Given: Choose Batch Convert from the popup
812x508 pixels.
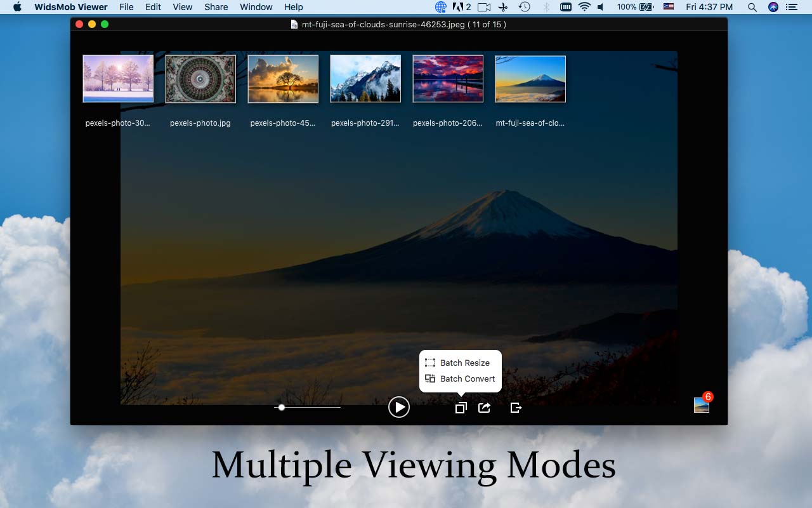Looking at the screenshot, I should point(468,378).
